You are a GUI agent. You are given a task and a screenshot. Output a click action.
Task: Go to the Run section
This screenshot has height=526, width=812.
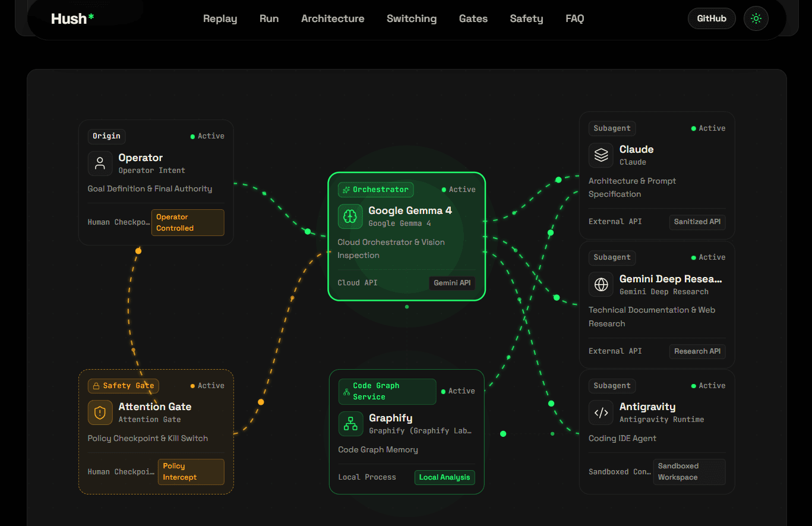point(269,18)
